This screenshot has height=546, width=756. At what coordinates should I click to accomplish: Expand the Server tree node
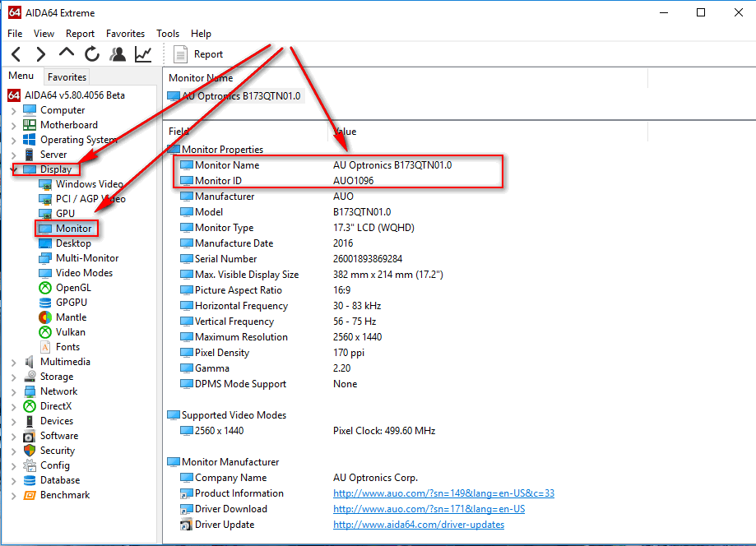(13, 155)
